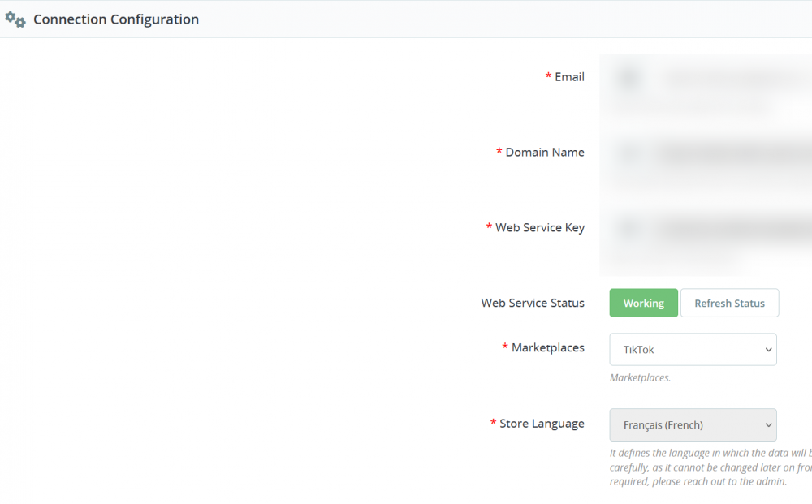This screenshot has width=812, height=504.
Task: Click the blurred icon inside the Web Service Key field
Action: point(628,230)
